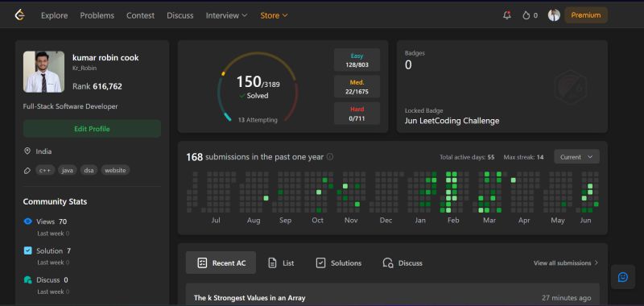Click the Jun LeetCoding Challenge badge text
The image size is (644, 306).
452,121
